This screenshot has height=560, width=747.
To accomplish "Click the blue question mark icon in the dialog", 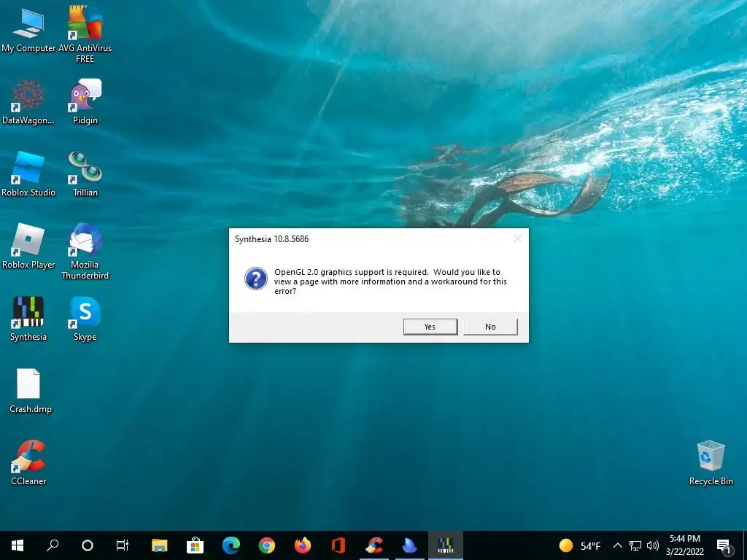I will (x=256, y=279).
